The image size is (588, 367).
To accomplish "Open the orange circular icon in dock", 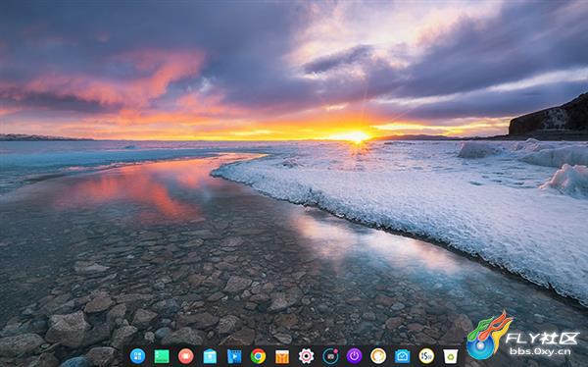I will [x=378, y=356].
